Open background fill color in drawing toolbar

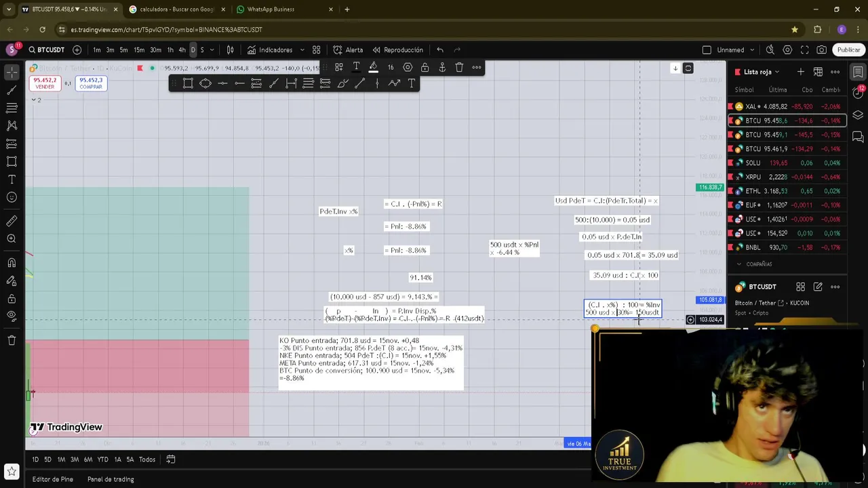click(x=373, y=67)
